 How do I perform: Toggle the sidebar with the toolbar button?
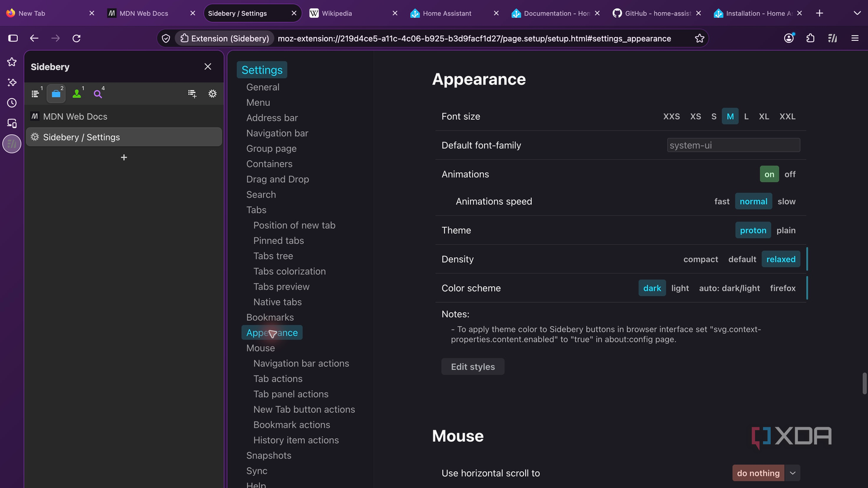[x=13, y=38]
